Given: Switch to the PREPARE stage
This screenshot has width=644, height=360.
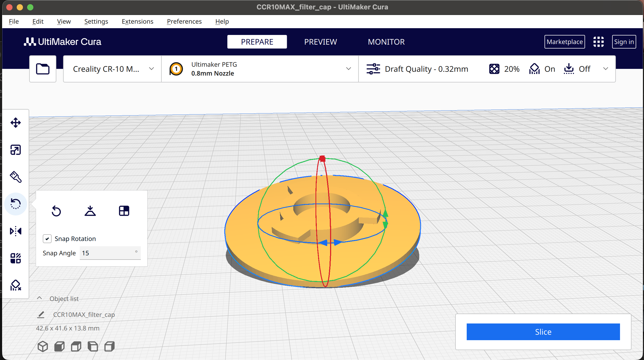Looking at the screenshot, I should (257, 42).
